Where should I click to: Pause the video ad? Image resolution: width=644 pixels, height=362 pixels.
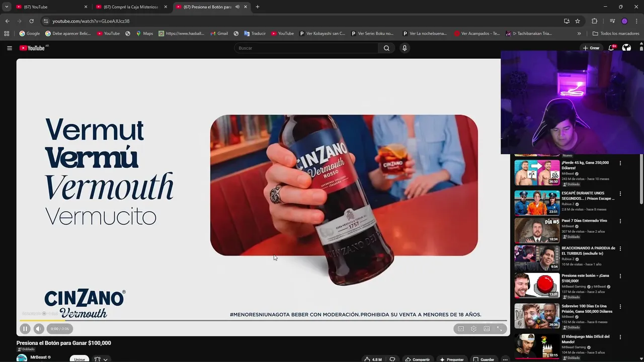[25, 329]
